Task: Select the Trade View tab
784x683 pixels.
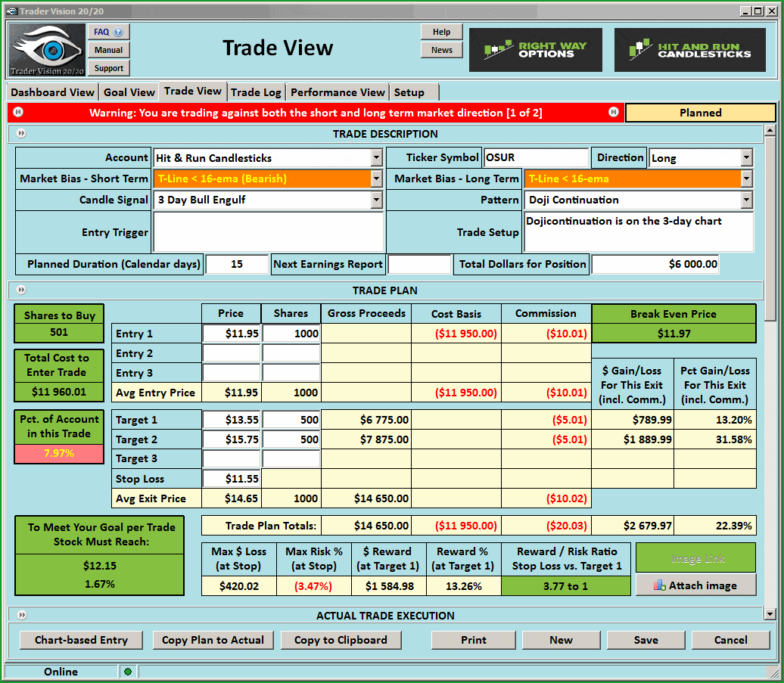Action: coord(192,91)
